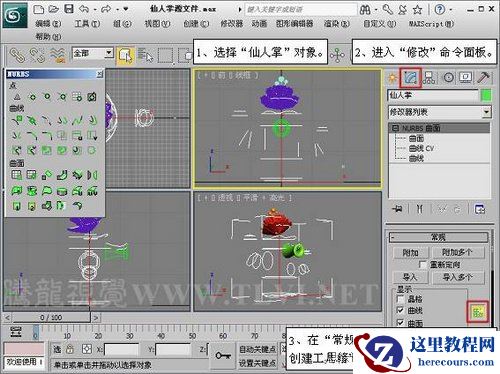Open the 帮助(H) menu
Viewport: 500px width, 374px height.
point(48,36)
